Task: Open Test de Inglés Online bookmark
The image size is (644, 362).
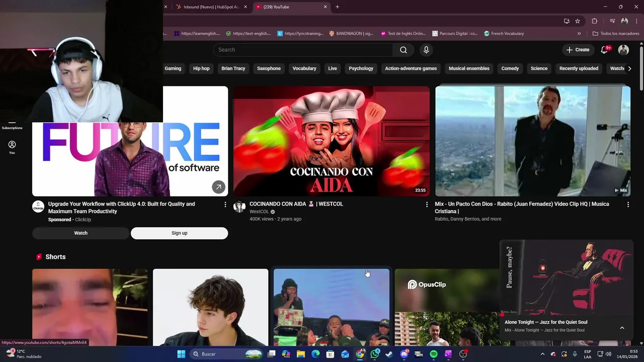Action: click(x=403, y=34)
